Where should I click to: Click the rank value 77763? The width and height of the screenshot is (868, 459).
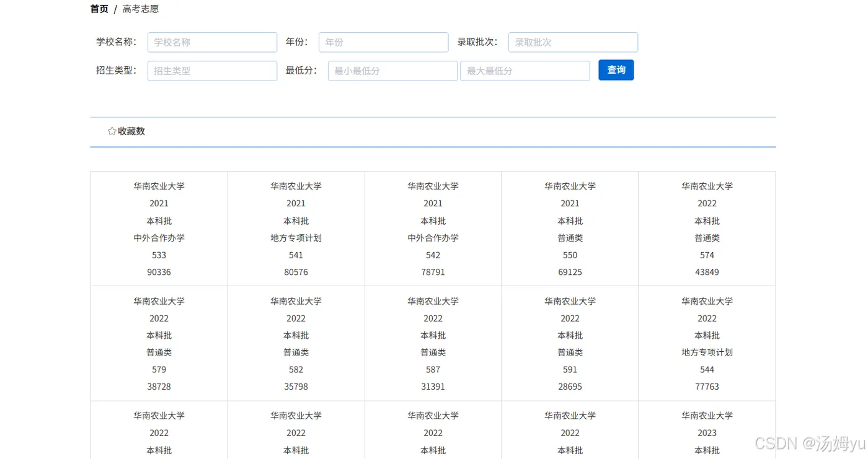[x=707, y=387]
